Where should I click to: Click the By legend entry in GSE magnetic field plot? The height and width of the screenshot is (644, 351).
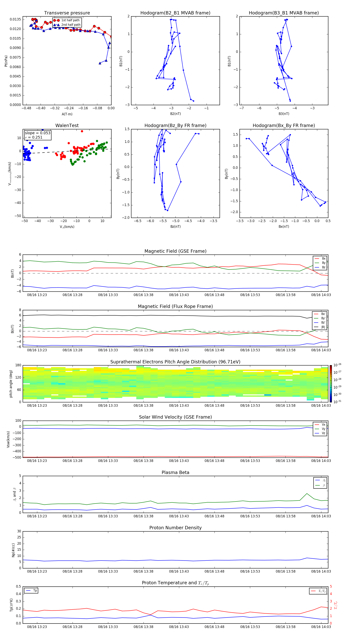point(320,263)
